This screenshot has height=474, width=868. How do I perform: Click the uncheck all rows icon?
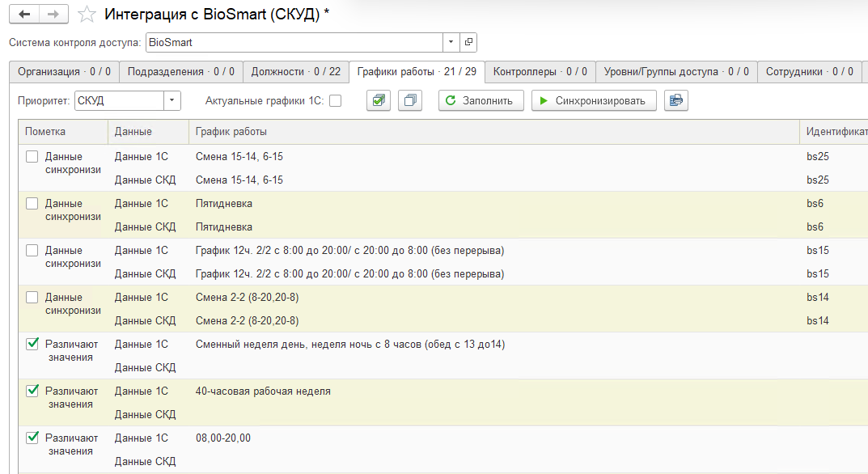coord(411,100)
